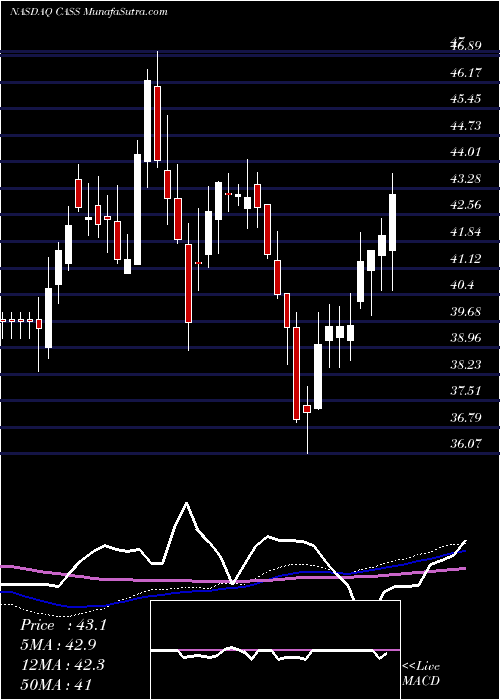
Task: Click the 42.56 price axis label
Action: 467,205
